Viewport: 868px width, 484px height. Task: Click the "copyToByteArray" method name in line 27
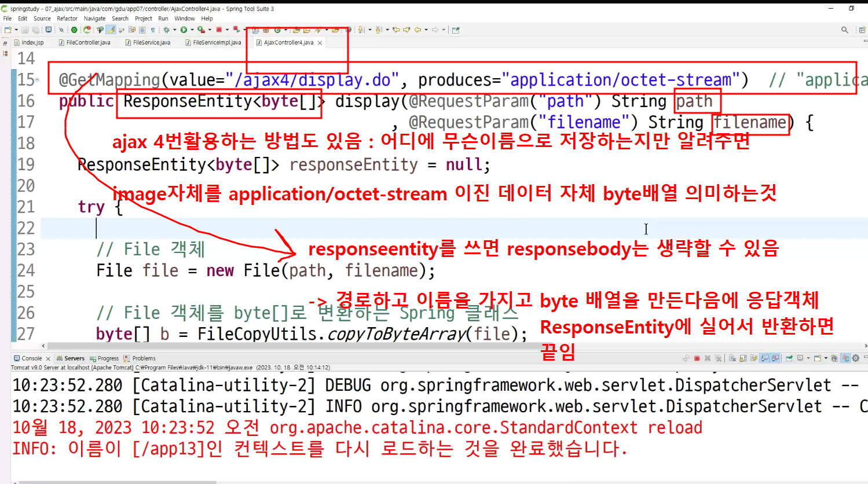click(x=397, y=334)
